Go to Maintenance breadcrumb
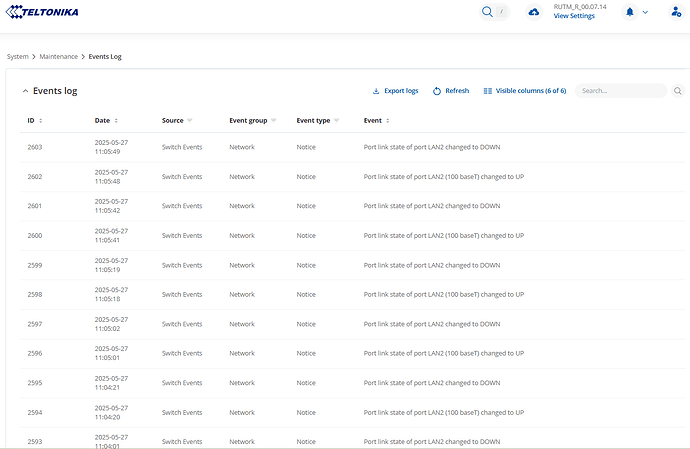The image size is (690, 449). click(x=59, y=56)
